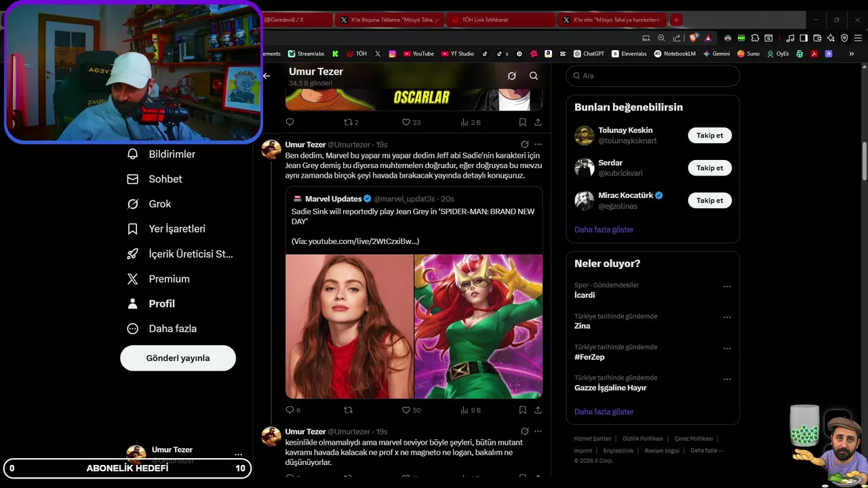Open the Gizlilik Politikası footer link
868x488 pixels.
coord(643,439)
